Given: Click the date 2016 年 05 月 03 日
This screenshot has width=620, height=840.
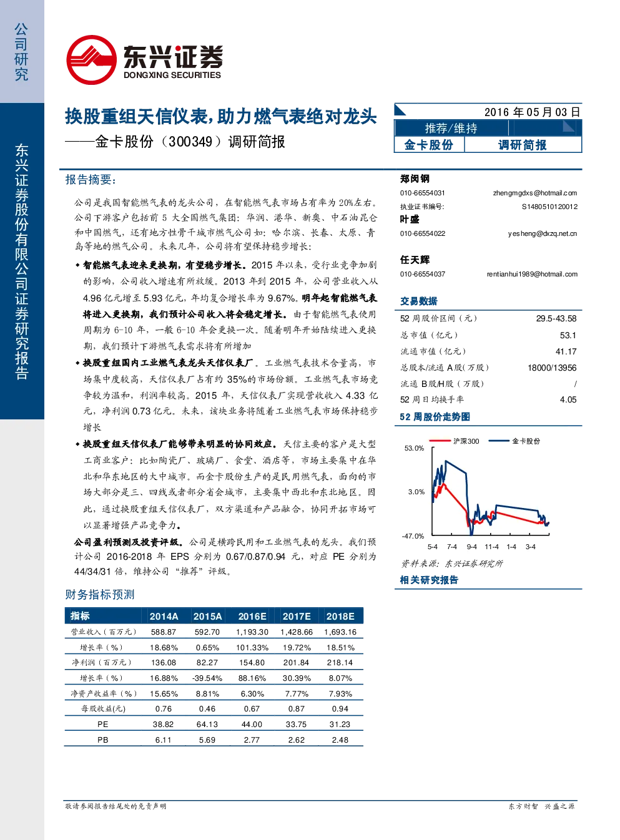Looking at the screenshot, I should tap(533, 112).
